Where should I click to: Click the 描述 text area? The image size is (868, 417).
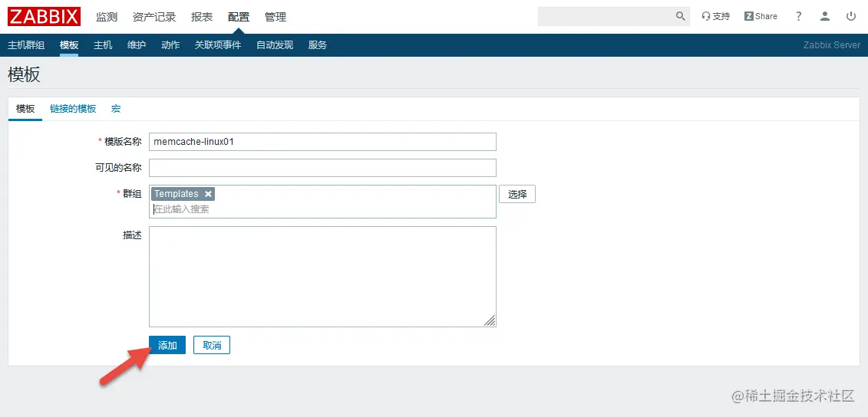click(323, 277)
